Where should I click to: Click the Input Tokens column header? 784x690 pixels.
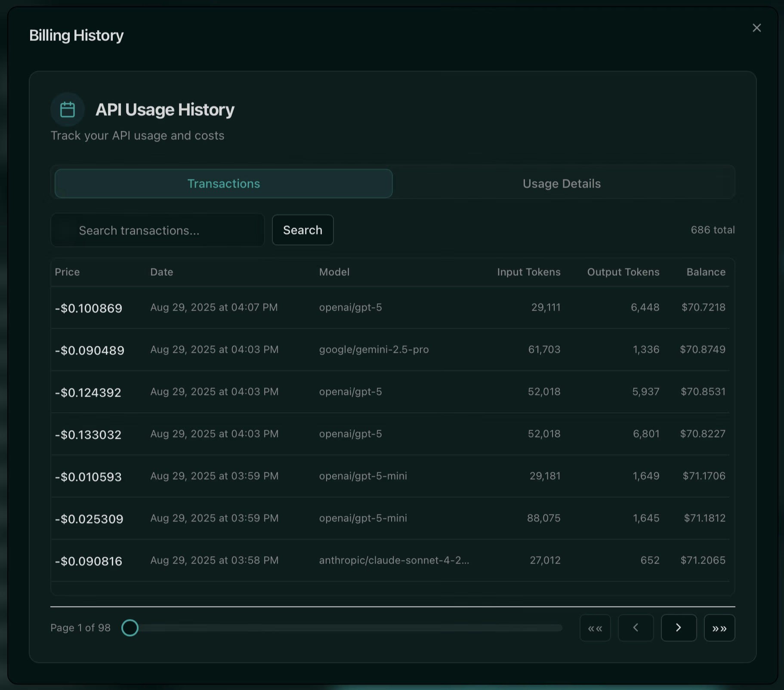[529, 272]
